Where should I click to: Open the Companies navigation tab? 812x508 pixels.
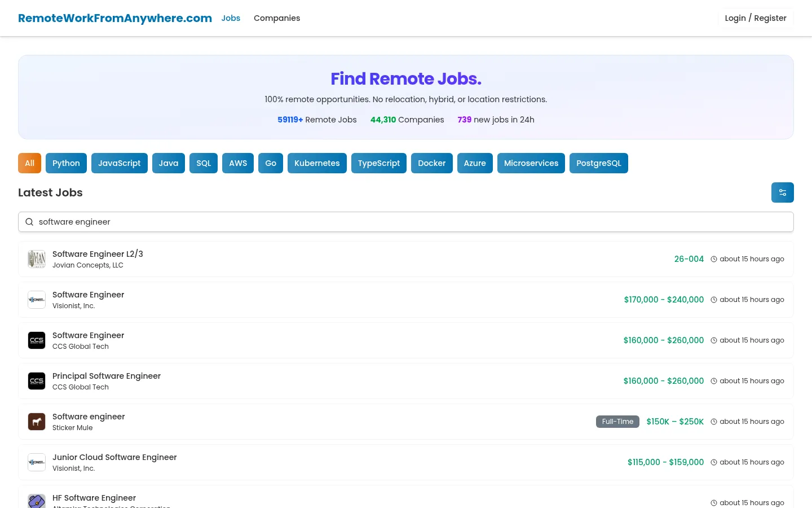pyautogui.click(x=277, y=18)
